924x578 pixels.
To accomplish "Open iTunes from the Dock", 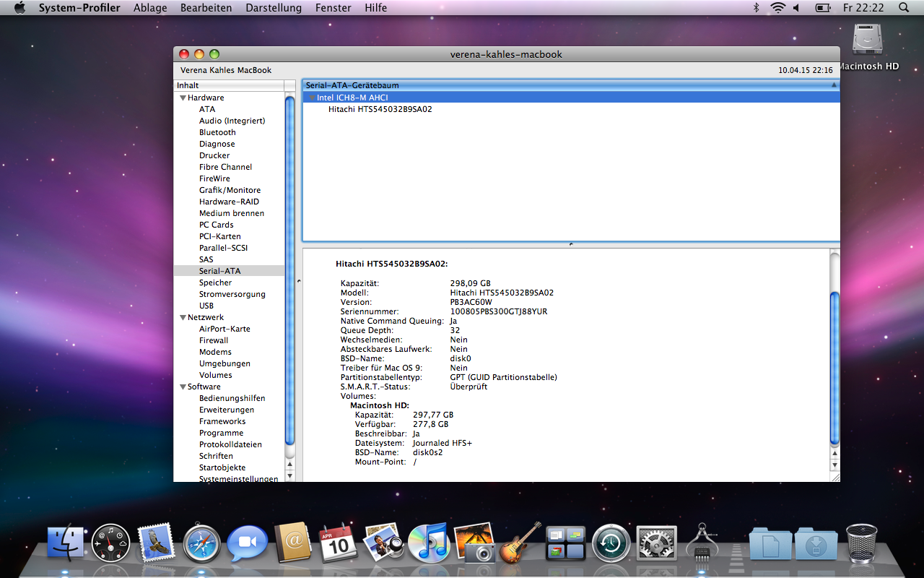I will (x=428, y=543).
